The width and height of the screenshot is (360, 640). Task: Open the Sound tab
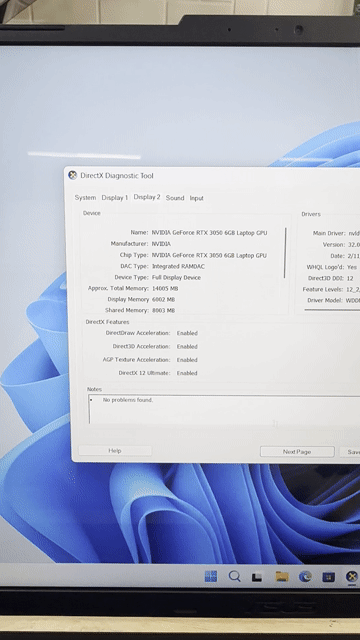tap(175, 198)
